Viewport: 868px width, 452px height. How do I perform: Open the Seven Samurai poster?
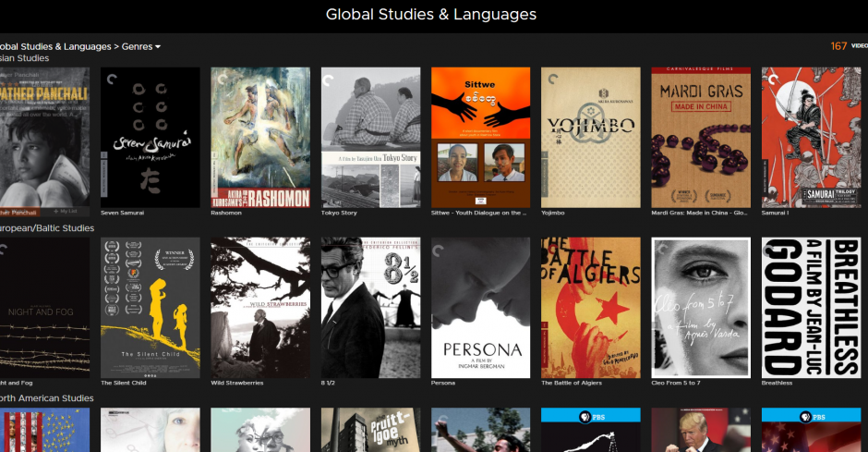click(x=150, y=138)
